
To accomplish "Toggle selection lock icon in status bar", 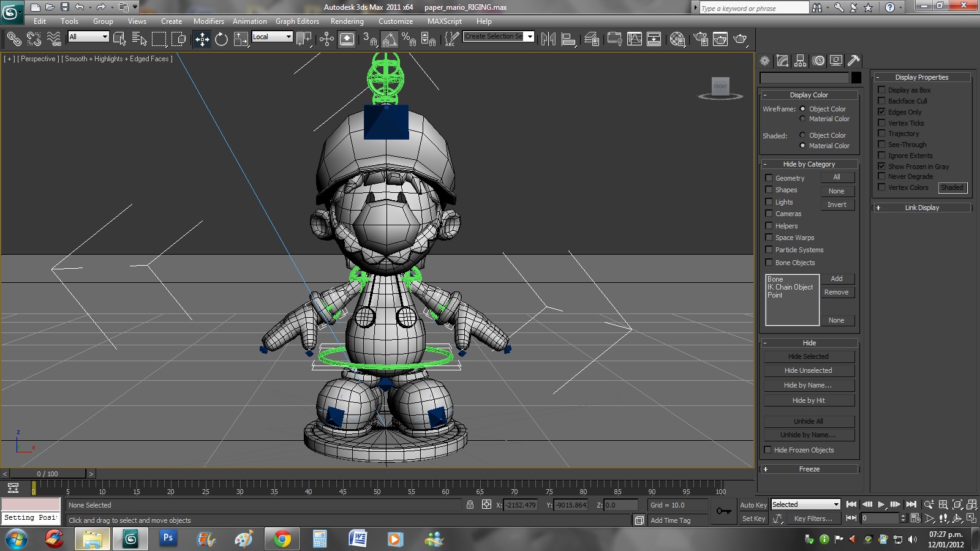I will point(470,504).
